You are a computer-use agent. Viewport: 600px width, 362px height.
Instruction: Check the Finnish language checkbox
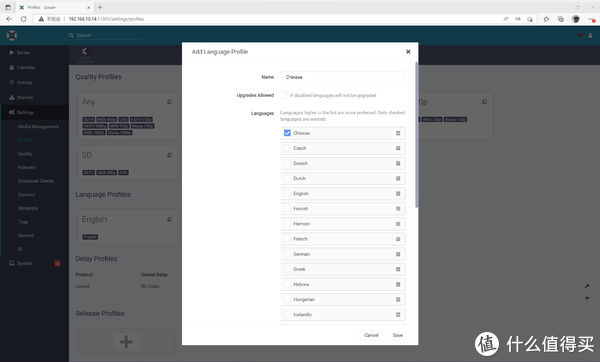(x=287, y=209)
